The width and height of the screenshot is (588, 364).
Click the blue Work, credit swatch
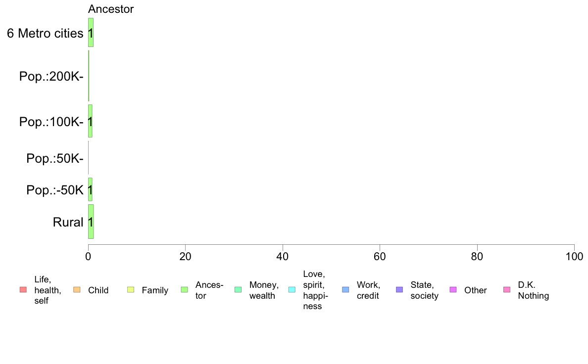point(346,290)
